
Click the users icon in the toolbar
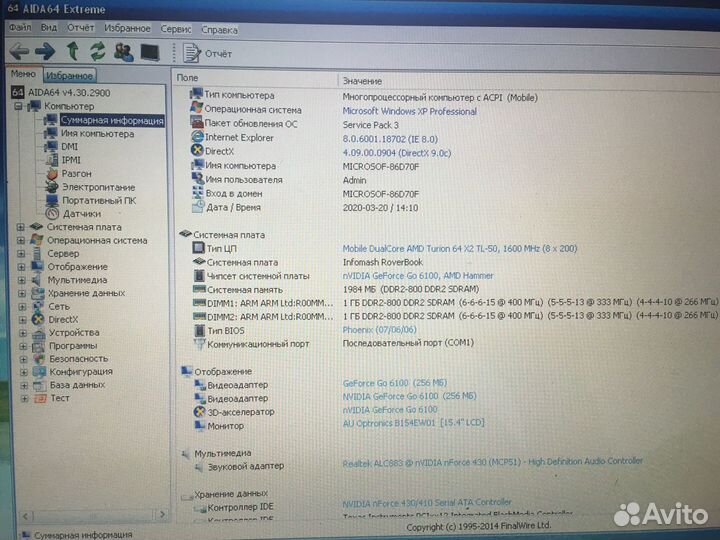124,51
